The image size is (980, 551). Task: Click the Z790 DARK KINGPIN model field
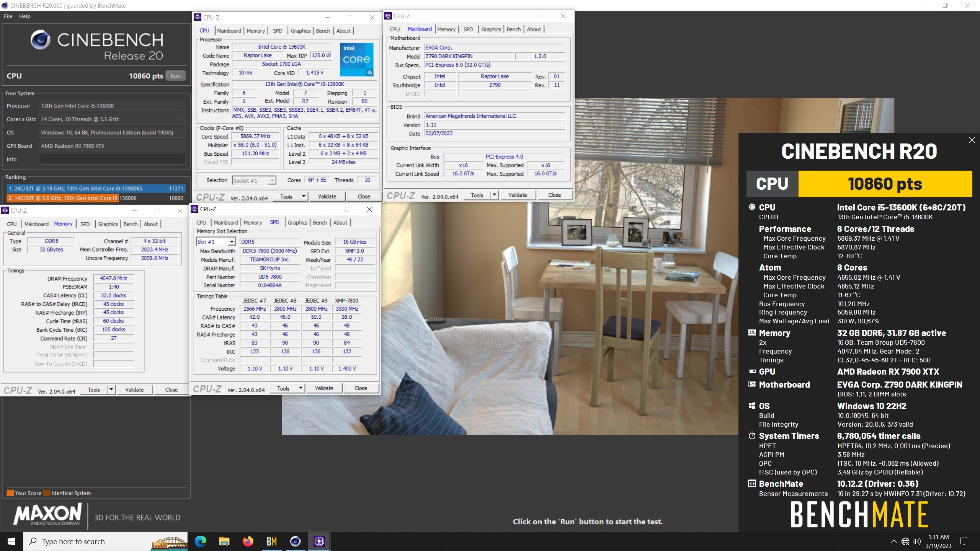point(469,56)
